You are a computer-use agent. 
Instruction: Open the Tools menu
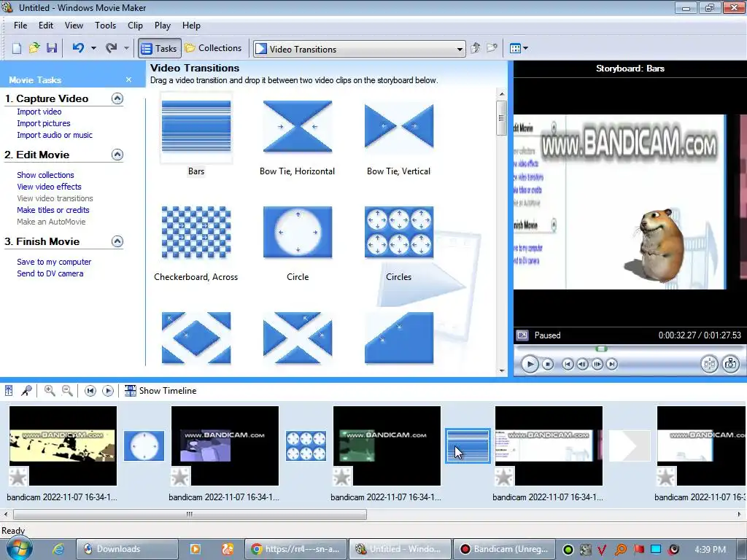coord(105,26)
